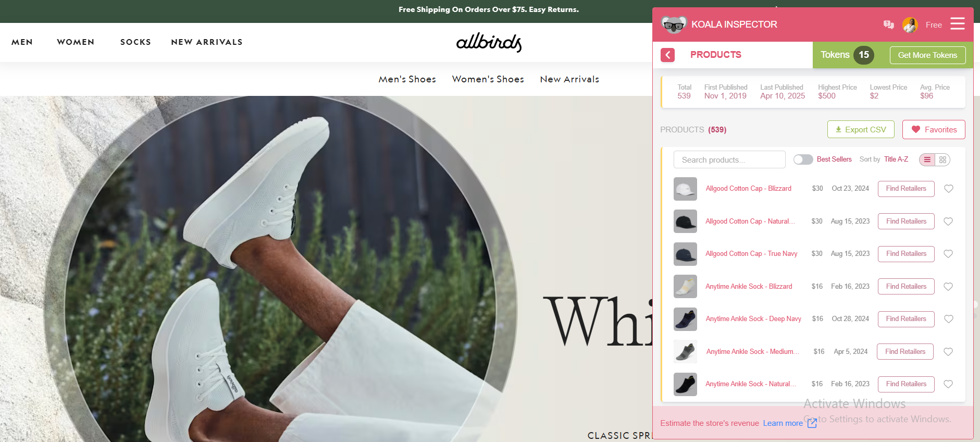Viewport: 980px width, 442px height.
Task: Find Retailers for Allgood Cotton Cap - True Navy
Action: point(906,254)
